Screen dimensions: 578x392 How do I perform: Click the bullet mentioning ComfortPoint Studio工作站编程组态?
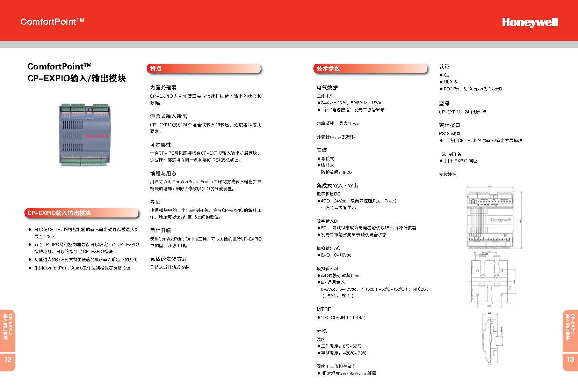(79, 268)
